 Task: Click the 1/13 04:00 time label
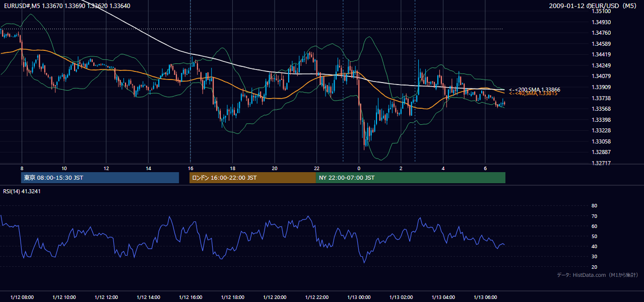click(x=443, y=297)
